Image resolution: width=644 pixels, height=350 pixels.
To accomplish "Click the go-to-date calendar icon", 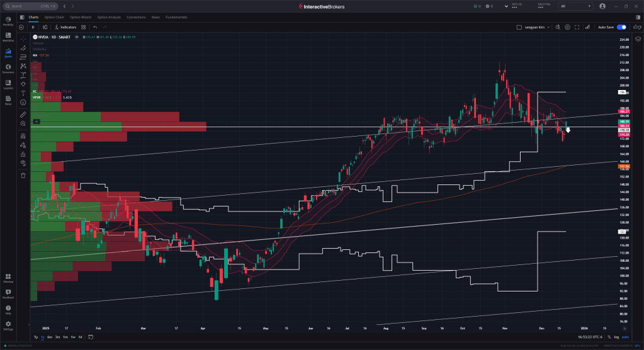I will [91, 337].
